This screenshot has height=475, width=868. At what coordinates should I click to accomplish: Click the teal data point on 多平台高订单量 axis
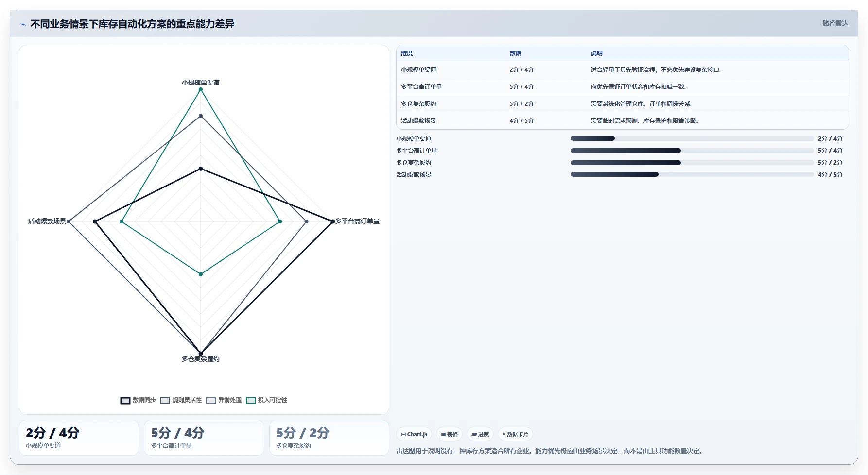(280, 221)
